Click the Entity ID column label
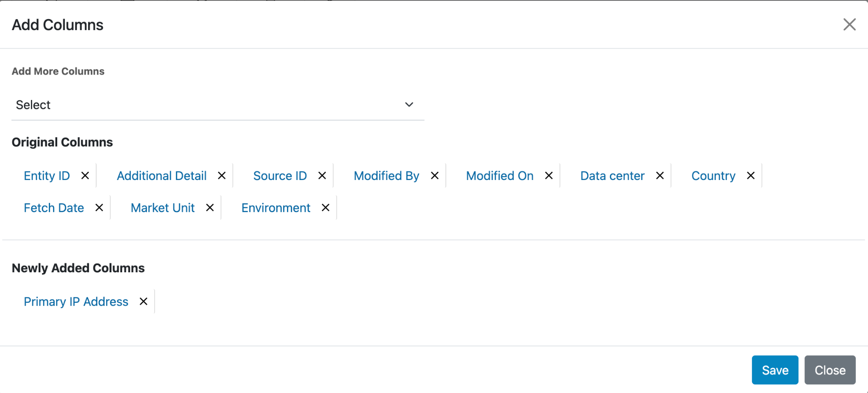The height and width of the screenshot is (393, 868). click(47, 176)
